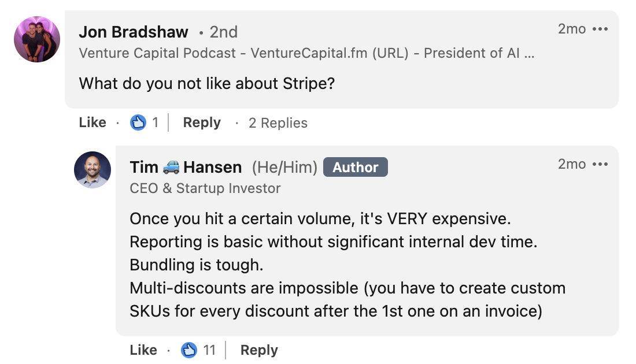Click the Author badge next to Tim Hansen

pos(356,168)
